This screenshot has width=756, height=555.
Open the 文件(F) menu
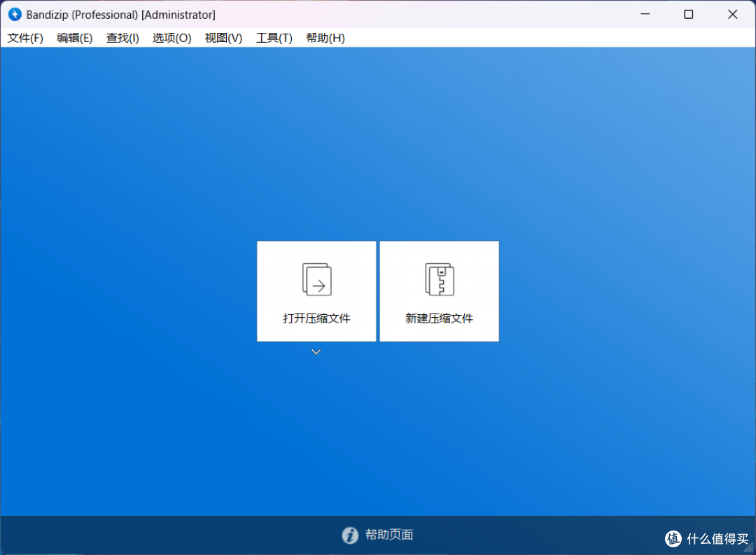[25, 38]
